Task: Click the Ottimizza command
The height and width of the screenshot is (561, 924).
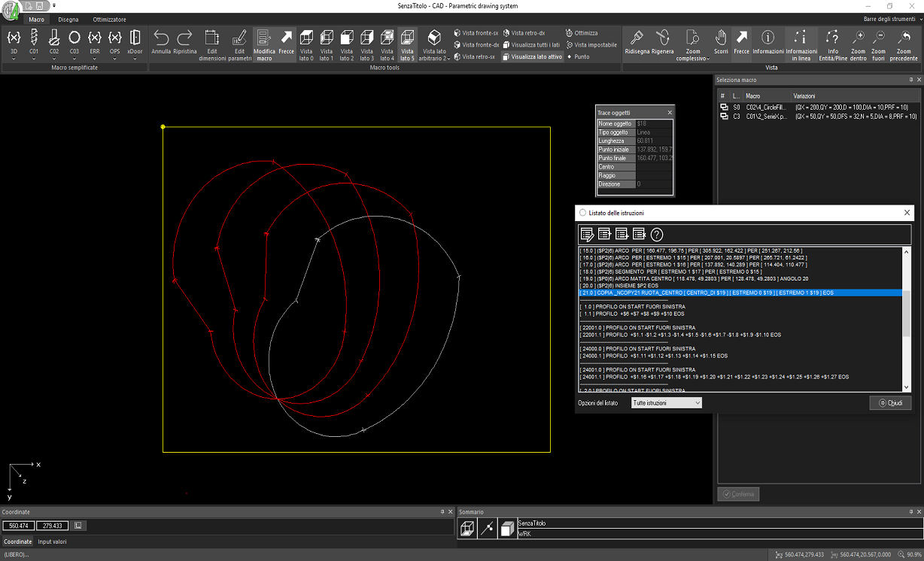Action: (x=582, y=33)
